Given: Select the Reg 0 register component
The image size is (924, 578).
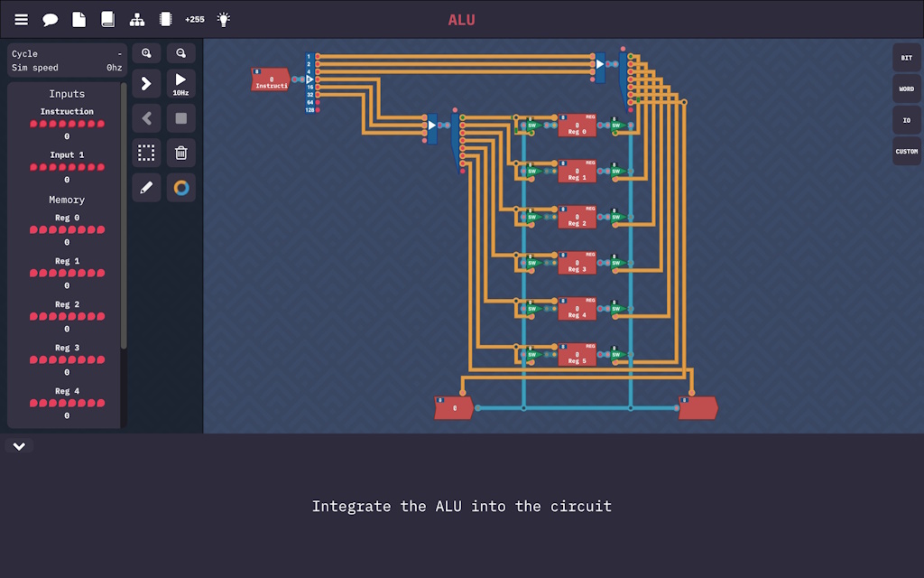Looking at the screenshot, I should click(x=577, y=126).
